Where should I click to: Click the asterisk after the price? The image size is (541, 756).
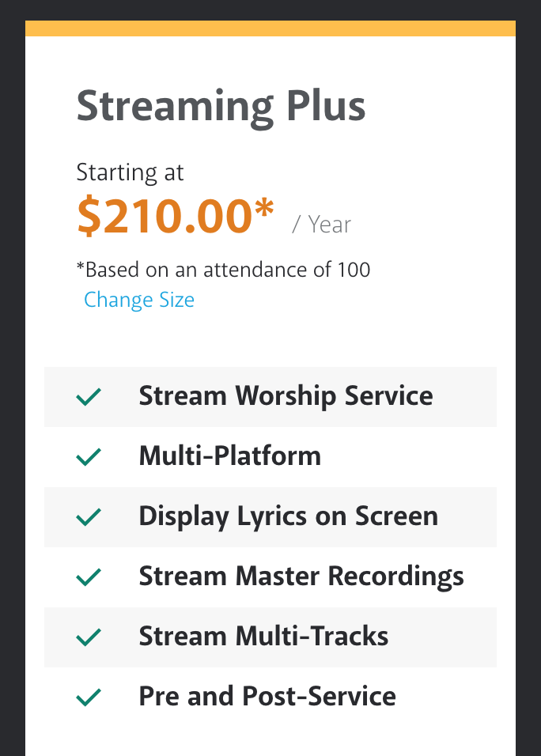click(264, 208)
